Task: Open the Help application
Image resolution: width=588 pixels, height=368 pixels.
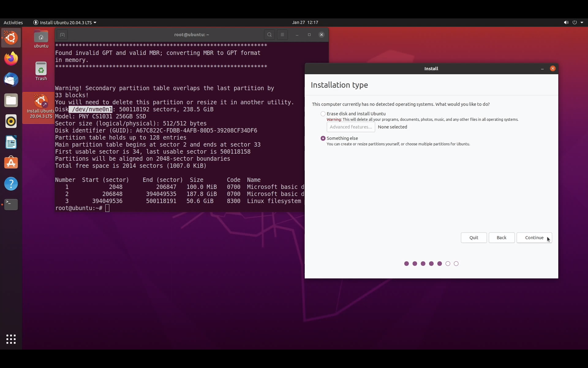Action: coord(11,184)
